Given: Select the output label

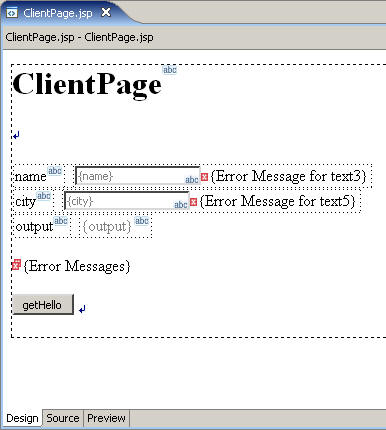Looking at the screenshot, I should [x=34, y=227].
